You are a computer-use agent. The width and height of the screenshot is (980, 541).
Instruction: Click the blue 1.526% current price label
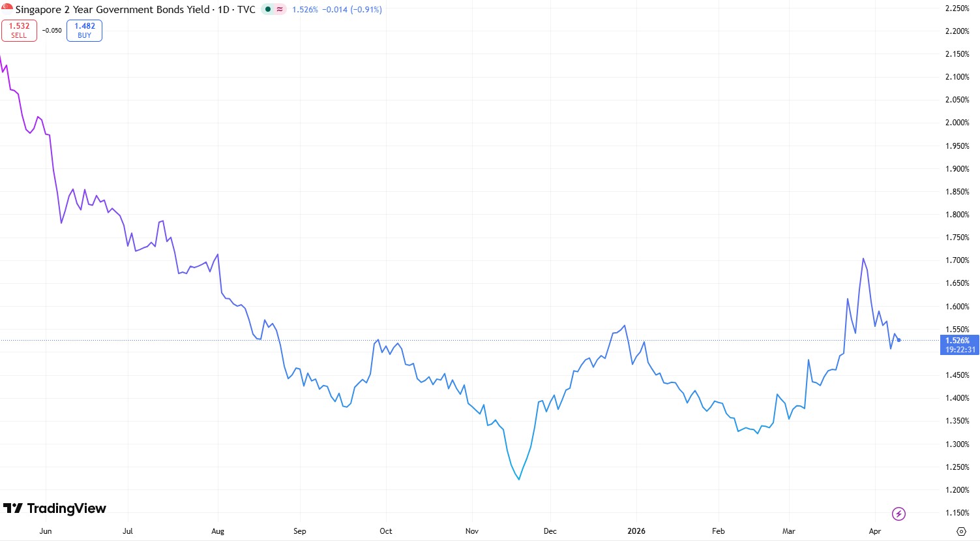tap(958, 340)
